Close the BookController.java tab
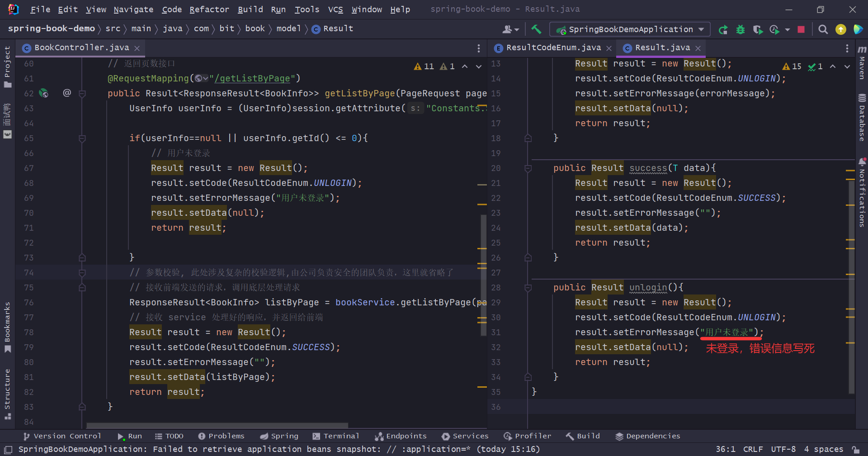Viewport: 868px width, 456px height. point(137,48)
